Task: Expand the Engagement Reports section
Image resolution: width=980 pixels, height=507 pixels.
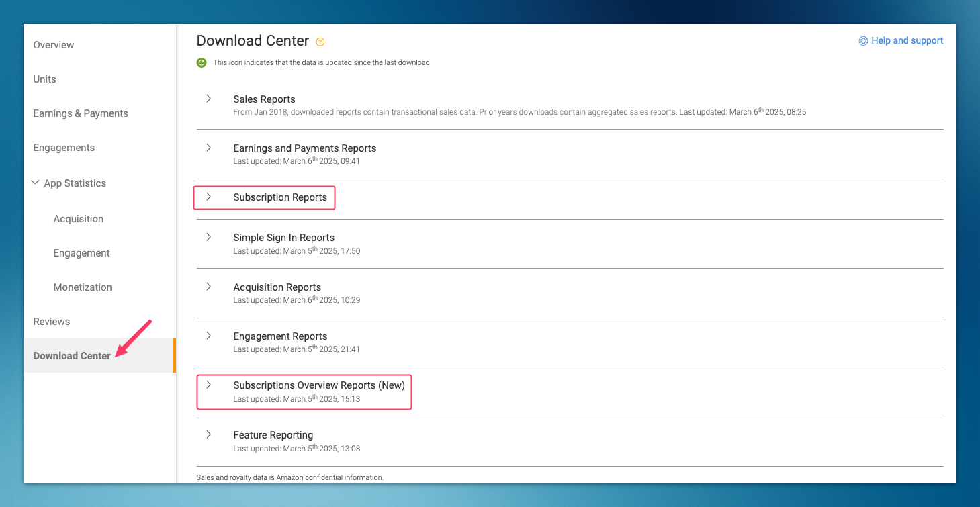Action: click(x=208, y=336)
